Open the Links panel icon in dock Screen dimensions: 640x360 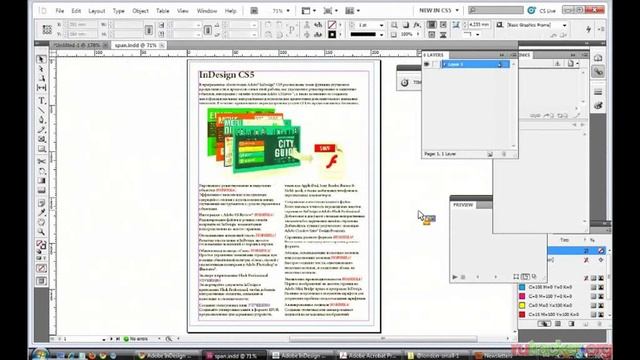[598, 72]
